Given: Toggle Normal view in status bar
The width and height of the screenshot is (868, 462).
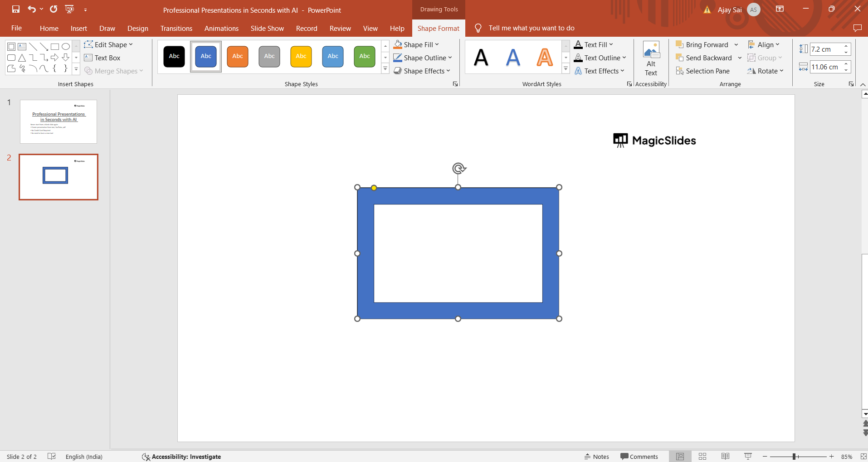Looking at the screenshot, I should click(680, 457).
